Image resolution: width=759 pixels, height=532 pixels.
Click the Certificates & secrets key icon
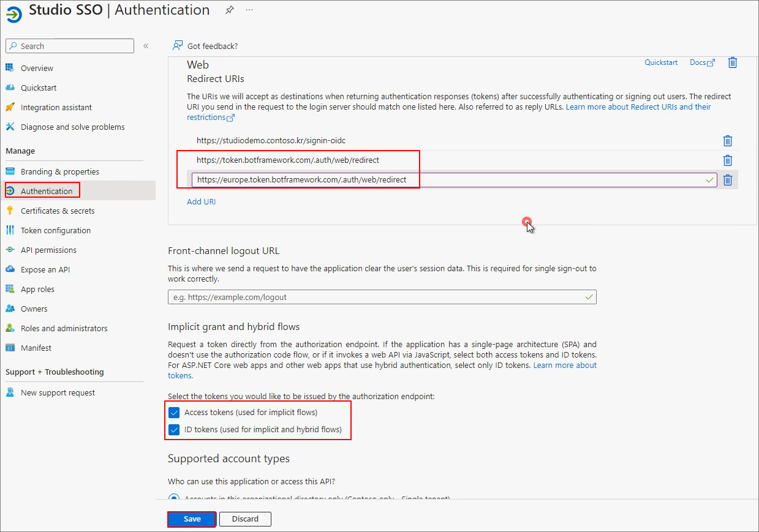10,211
